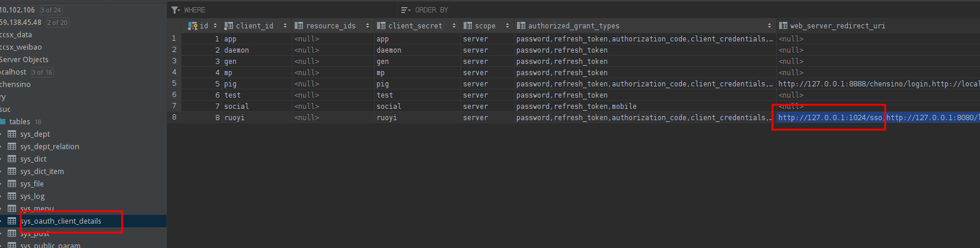The image size is (980, 248).
Task: Click the id primary key column icon
Action: [x=193, y=26]
